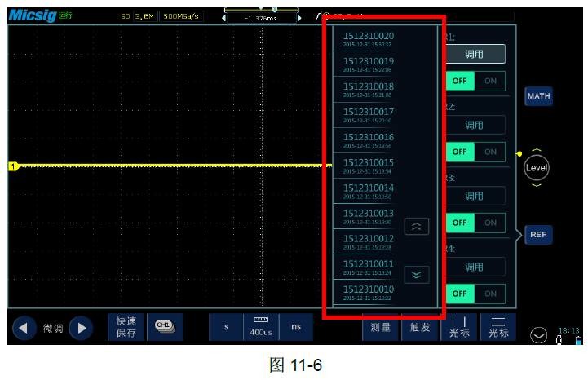This screenshot has width=588, height=380.
Task: Tap the Level trigger knob
Action: (x=537, y=168)
